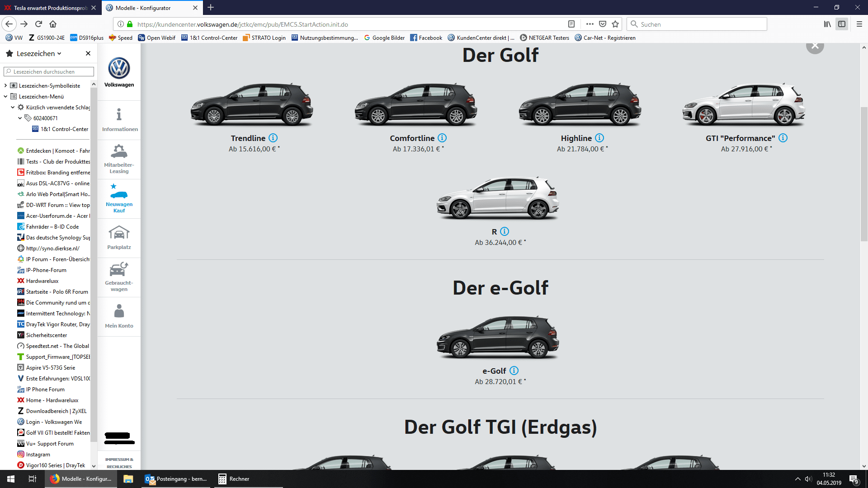Open STRATO Login bookmark
Viewport: 868px width, 488px height.
tap(264, 38)
